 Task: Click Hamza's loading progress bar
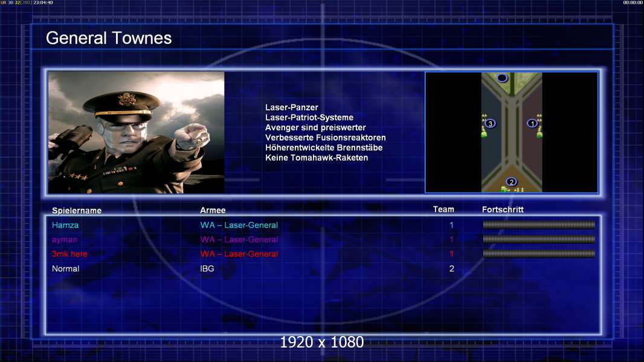coord(539,224)
